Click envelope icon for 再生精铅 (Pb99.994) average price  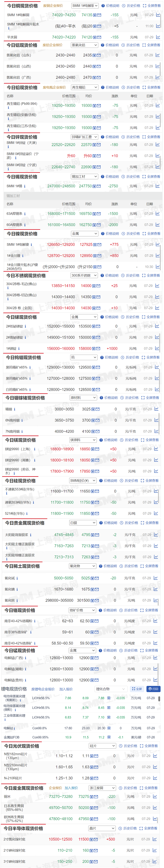[x=99, y=105]
